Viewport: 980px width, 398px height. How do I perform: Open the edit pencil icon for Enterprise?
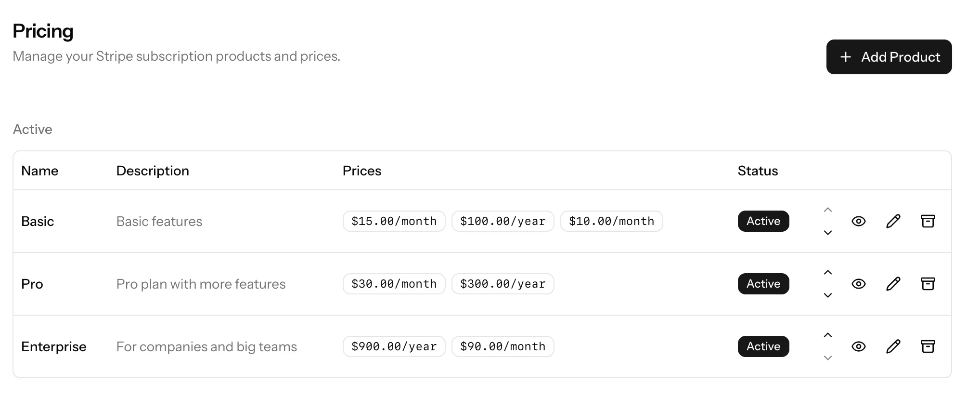pos(893,346)
